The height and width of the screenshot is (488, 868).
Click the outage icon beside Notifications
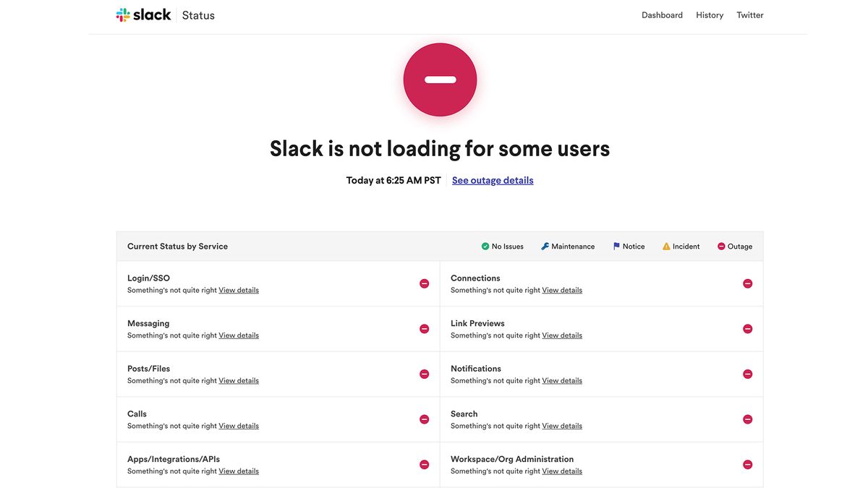pos(747,373)
